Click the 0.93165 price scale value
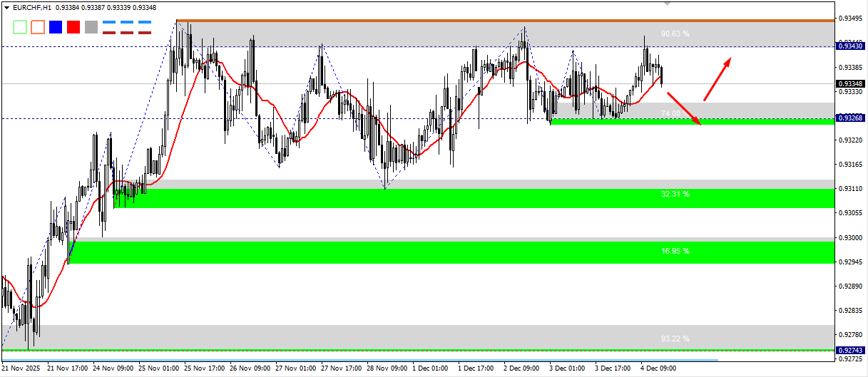This screenshot has width=868, height=377. 850,165
